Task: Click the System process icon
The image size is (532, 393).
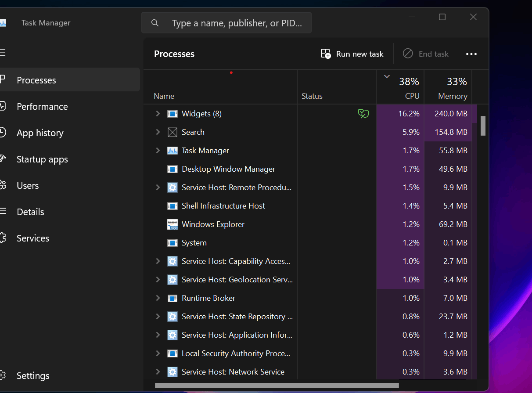Action: 173,243
